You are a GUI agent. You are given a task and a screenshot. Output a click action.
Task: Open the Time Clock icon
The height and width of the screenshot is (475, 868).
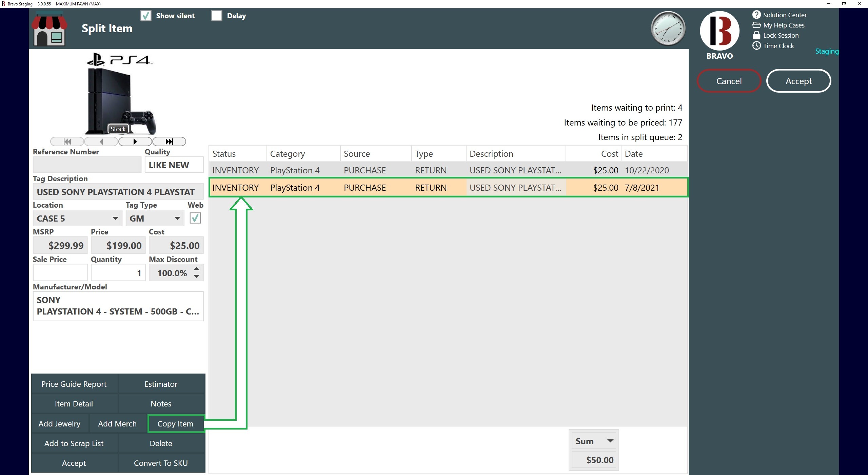click(x=756, y=46)
